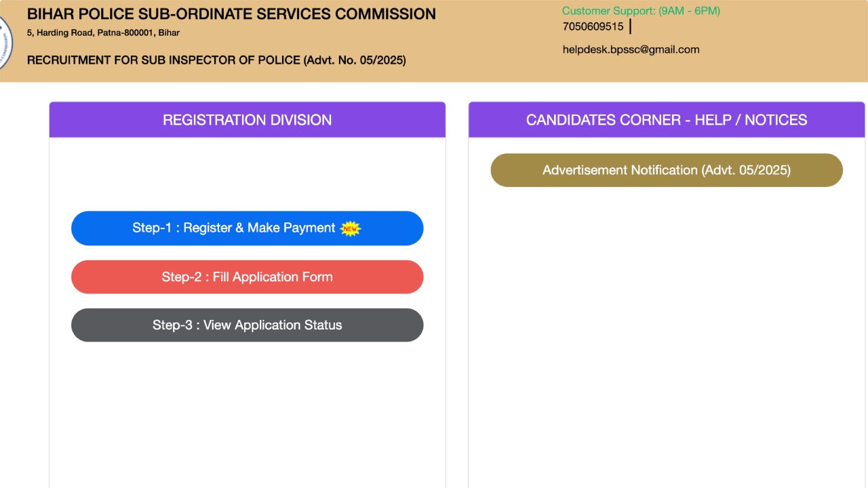868x488 pixels.
Task: Open Step-2 Fill Application Form
Action: point(247,277)
